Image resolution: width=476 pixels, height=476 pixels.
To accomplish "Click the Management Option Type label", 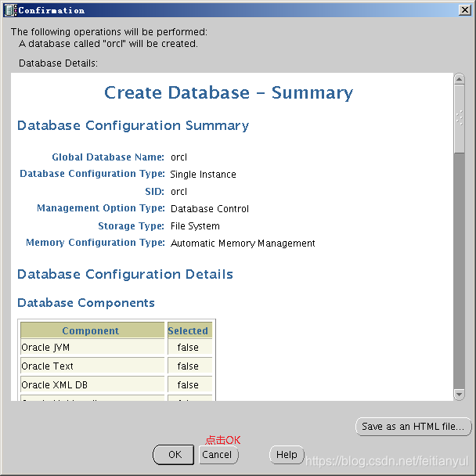I will coord(101,208).
